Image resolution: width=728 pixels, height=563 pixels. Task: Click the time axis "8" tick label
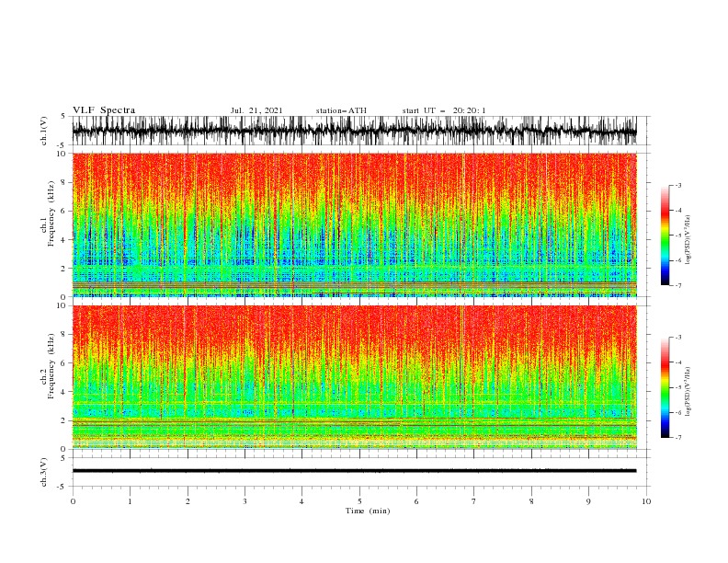coord(531,501)
